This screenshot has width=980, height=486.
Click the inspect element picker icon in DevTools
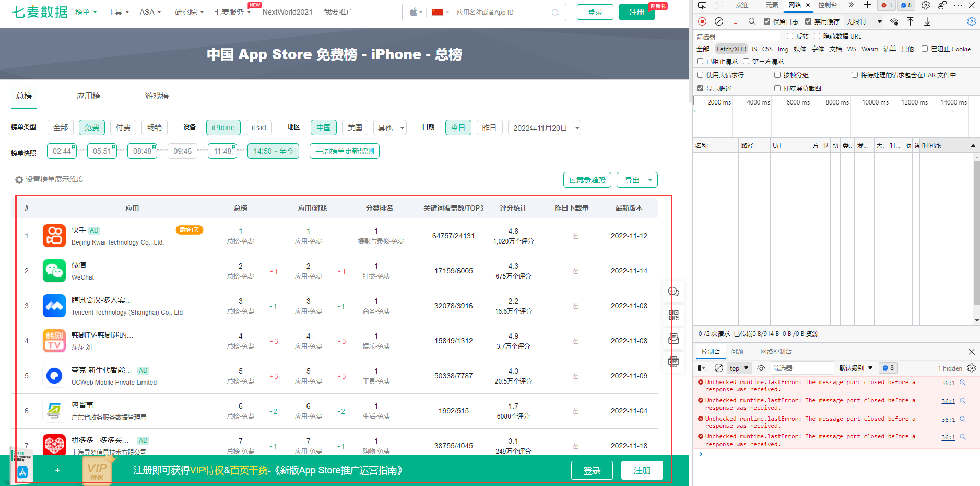pyautogui.click(x=702, y=5)
